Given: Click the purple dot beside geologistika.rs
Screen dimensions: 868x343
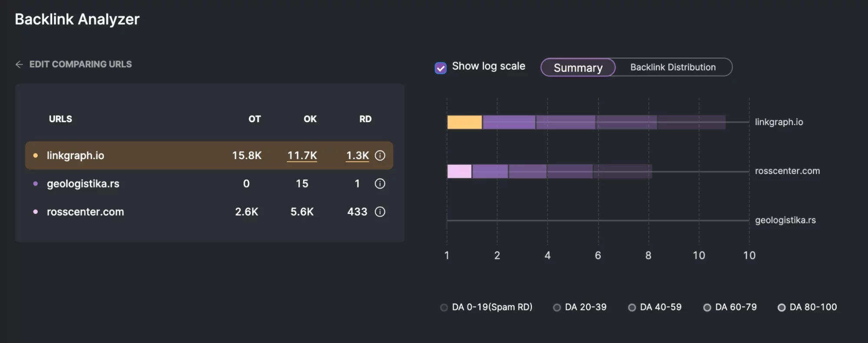Looking at the screenshot, I should click(x=36, y=184).
